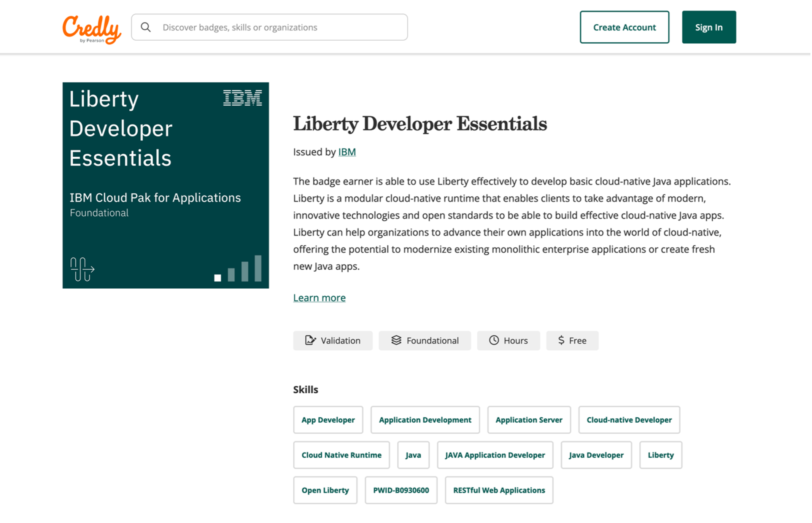Open the Java Developer skill
This screenshot has height=523, width=812.
tap(596, 455)
